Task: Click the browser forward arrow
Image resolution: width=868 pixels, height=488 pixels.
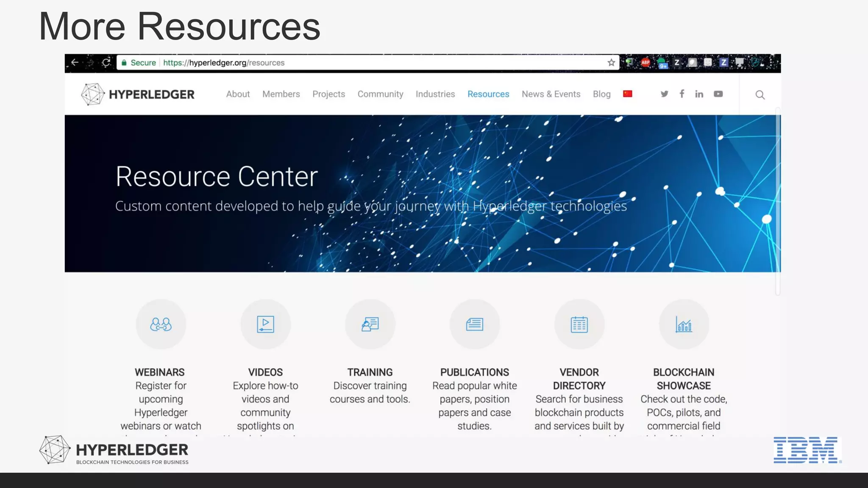Action: tap(90, 63)
